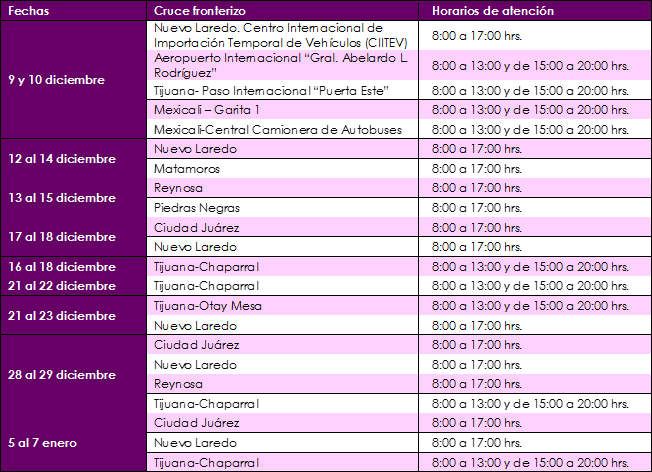This screenshot has width=652, height=472.
Task: Click the hours cell for Matamoros
Action: 535,169
